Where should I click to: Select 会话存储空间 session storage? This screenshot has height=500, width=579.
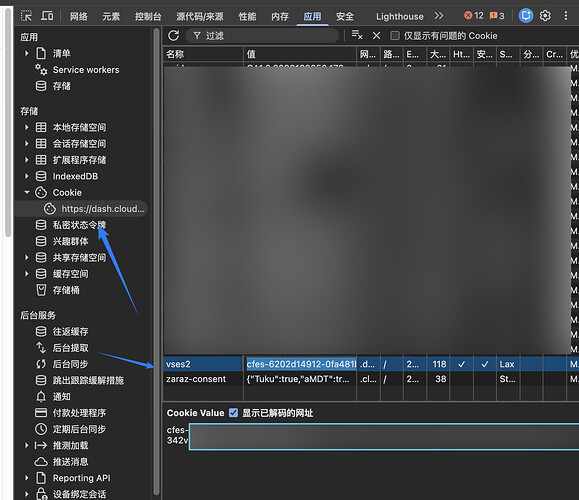point(79,144)
